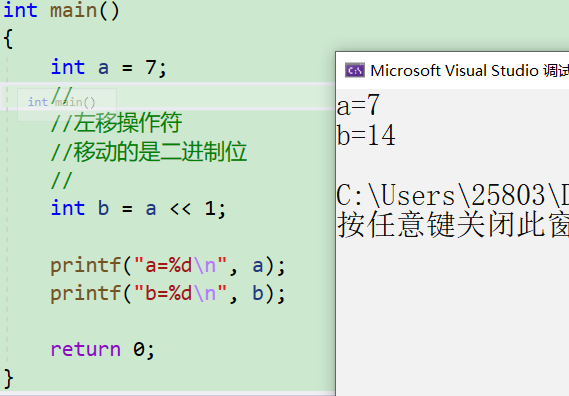Click the Microsoft Visual Studio console title
This screenshot has width=569, height=396.
469,70
